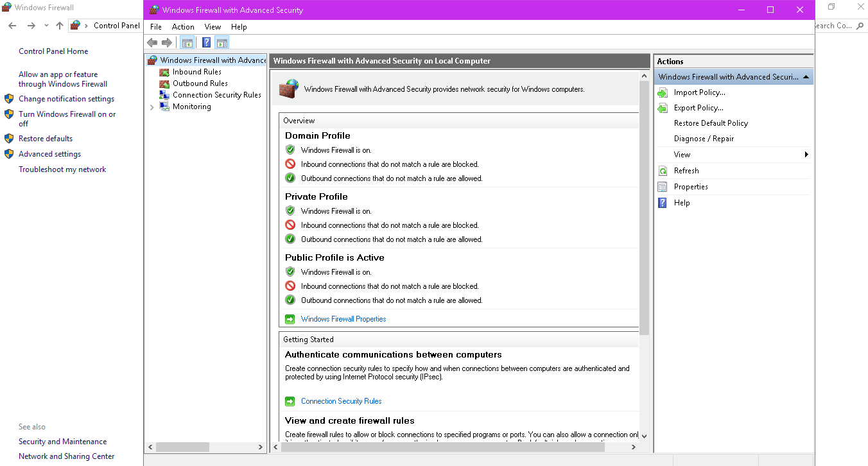This screenshot has width=868, height=466.
Task: Click Help in the Actions pane
Action: [682, 203]
